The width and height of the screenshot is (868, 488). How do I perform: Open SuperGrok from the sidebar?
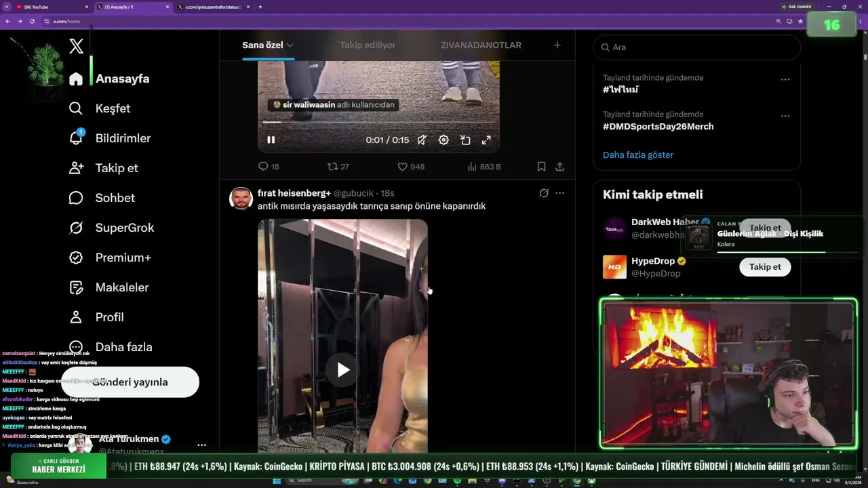point(111,228)
